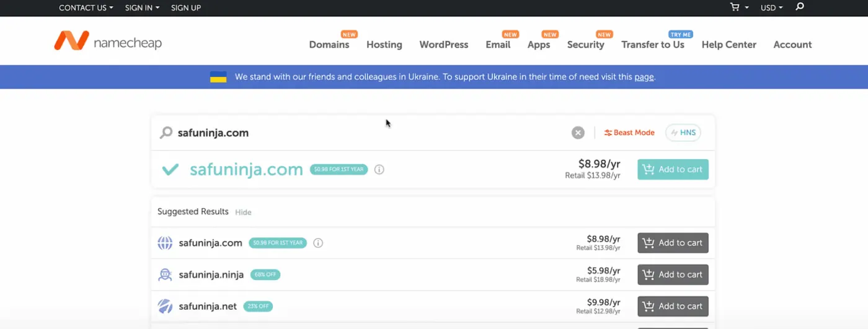This screenshot has height=329, width=868.
Task: Go to the Hosting menu
Action: click(x=384, y=45)
